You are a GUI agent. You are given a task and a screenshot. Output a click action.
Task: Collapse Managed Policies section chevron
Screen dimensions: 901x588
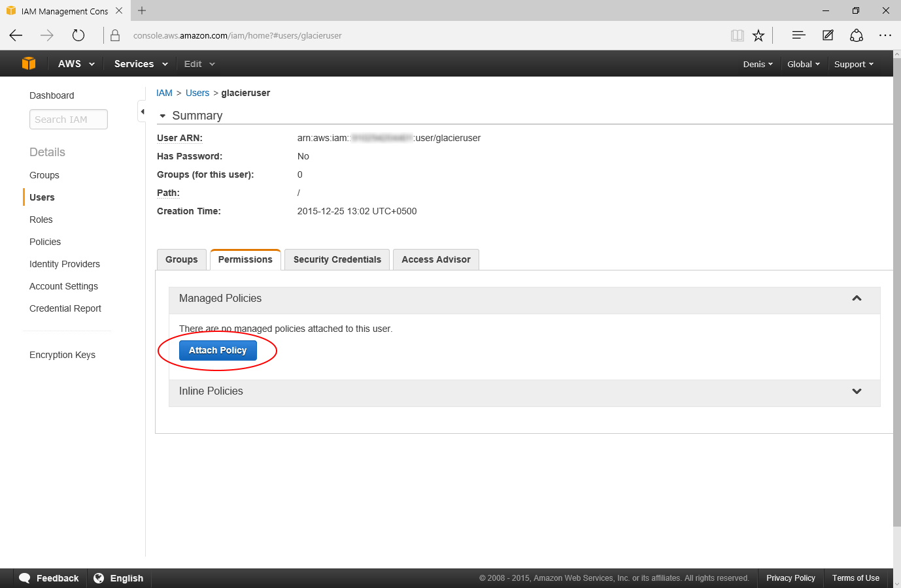857,299
